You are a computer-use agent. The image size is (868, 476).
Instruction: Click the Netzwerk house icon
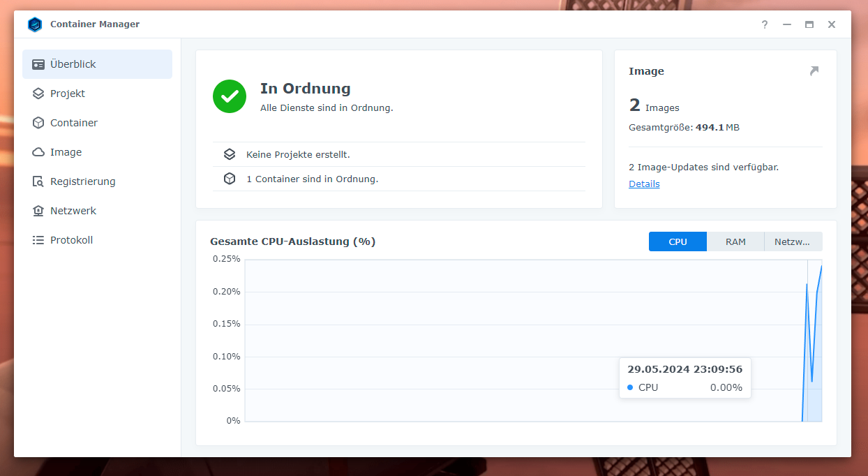[x=38, y=211]
